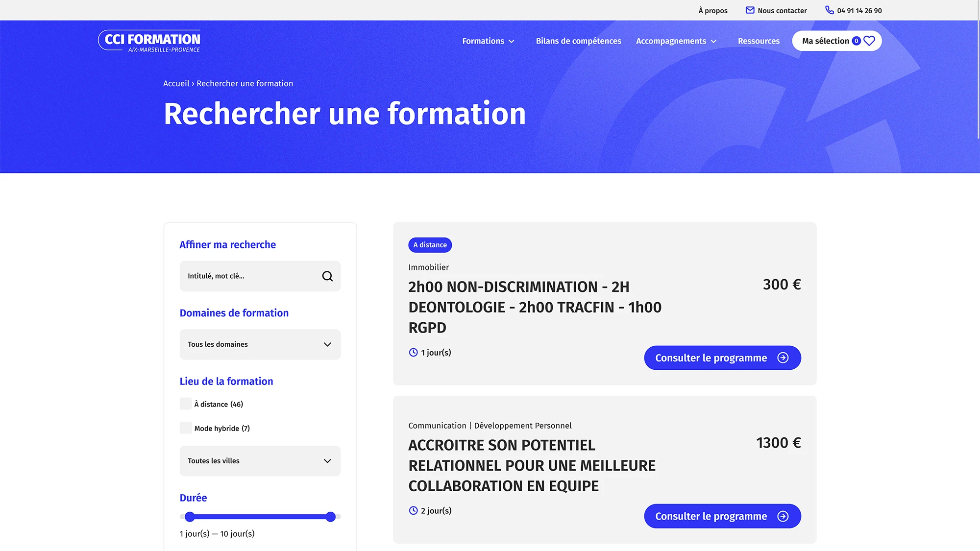Click clock icon next to 2 jour(s)
This screenshot has height=551, width=980.
coord(413,511)
